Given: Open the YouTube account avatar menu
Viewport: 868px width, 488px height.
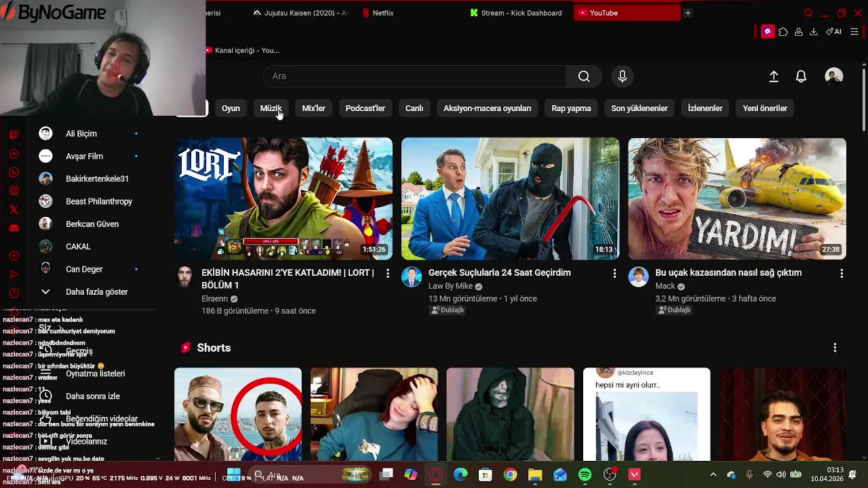Looking at the screenshot, I should click(x=834, y=77).
